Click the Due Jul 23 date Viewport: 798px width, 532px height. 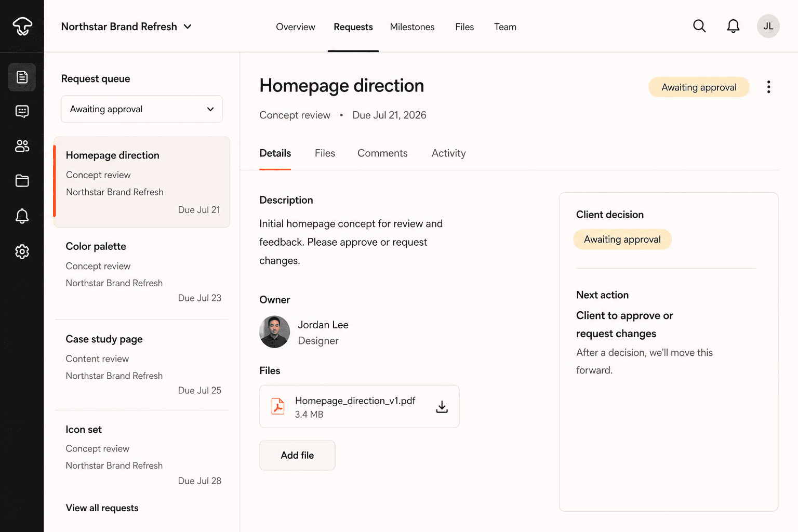[x=199, y=298]
